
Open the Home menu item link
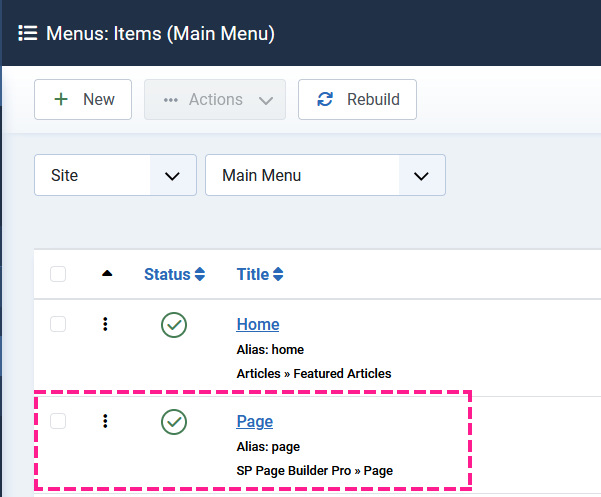click(258, 324)
